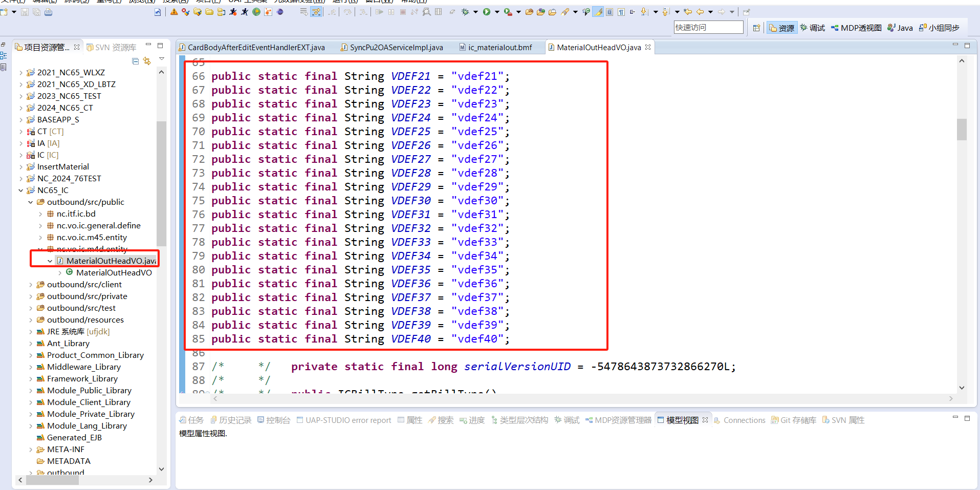Click the Print icon in the toolbar
980x490 pixels.
pyautogui.click(x=48, y=12)
